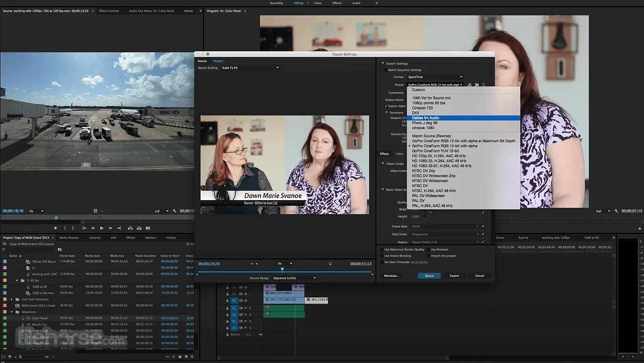Toggle the Frame Rate match-source checkbox
644x363 pixels.
pos(483,226)
